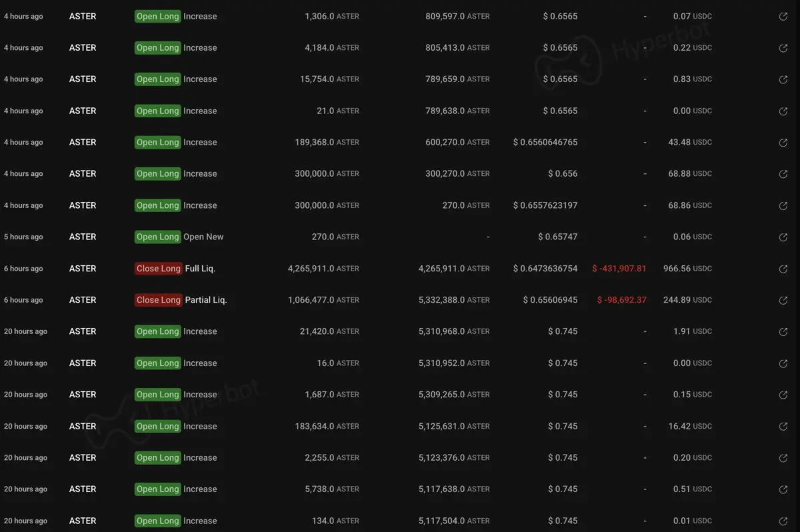
Task: Click Open Long badge in Open New row
Action: click(157, 237)
